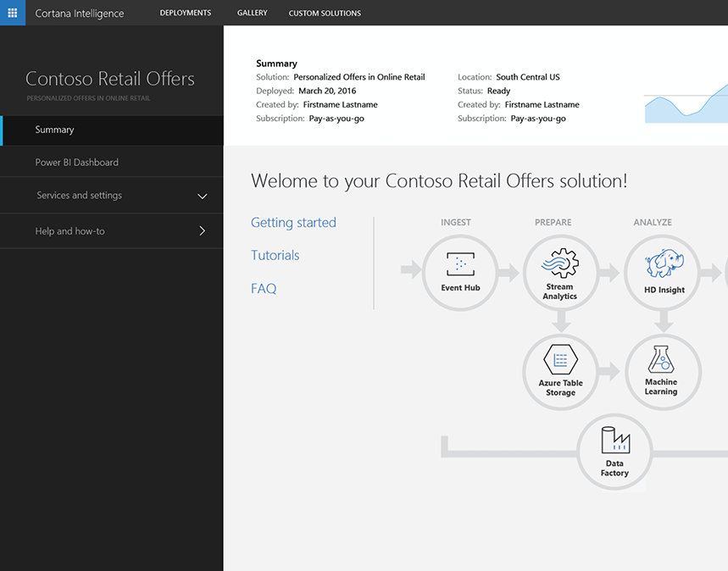The height and width of the screenshot is (571, 728).
Task: Select the Machine Learning flask icon
Action: pos(661,359)
